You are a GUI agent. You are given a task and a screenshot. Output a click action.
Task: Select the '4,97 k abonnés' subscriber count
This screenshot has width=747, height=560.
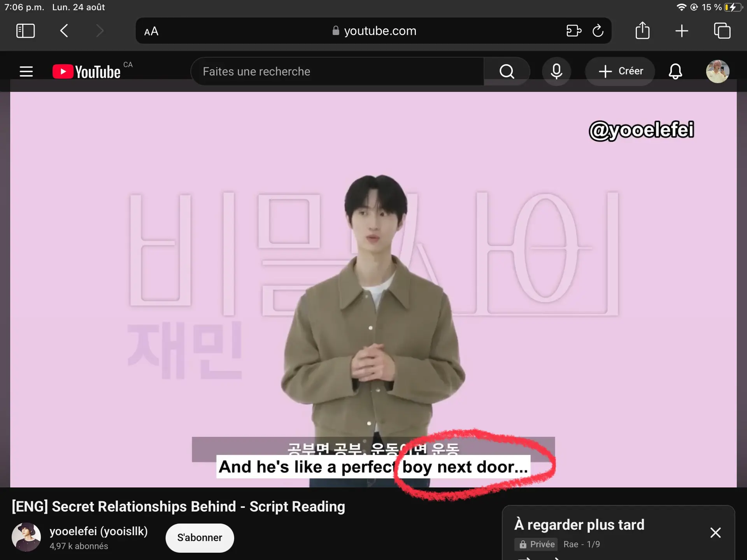(79, 546)
